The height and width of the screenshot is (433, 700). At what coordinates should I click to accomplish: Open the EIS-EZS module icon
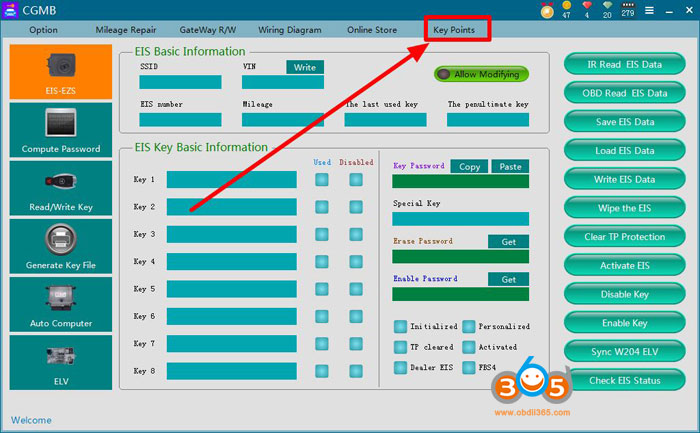click(60, 71)
